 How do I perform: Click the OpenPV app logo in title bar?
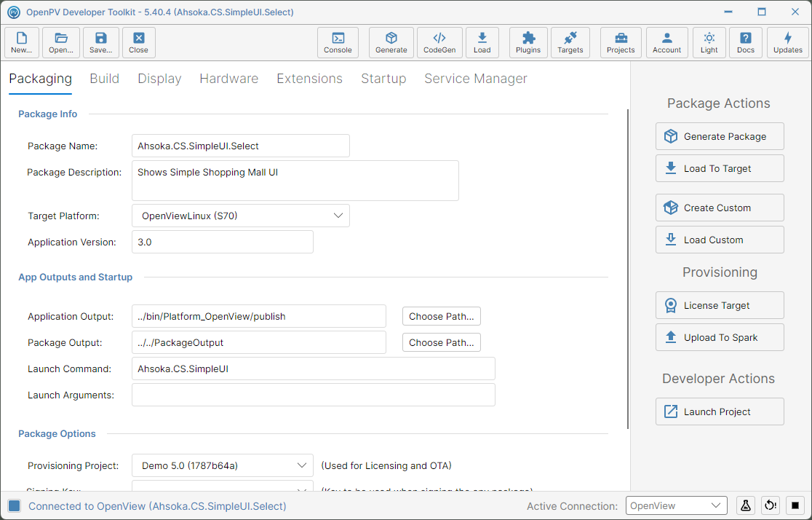tap(14, 12)
